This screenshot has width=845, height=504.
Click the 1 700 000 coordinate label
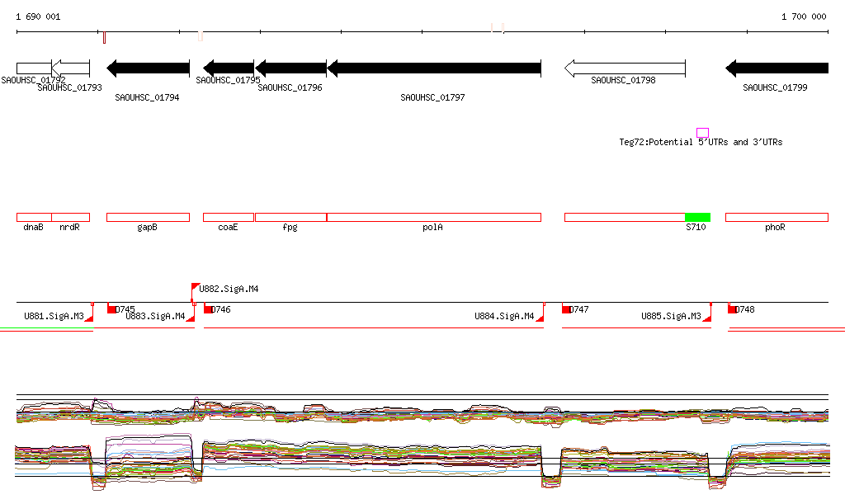[x=804, y=16]
